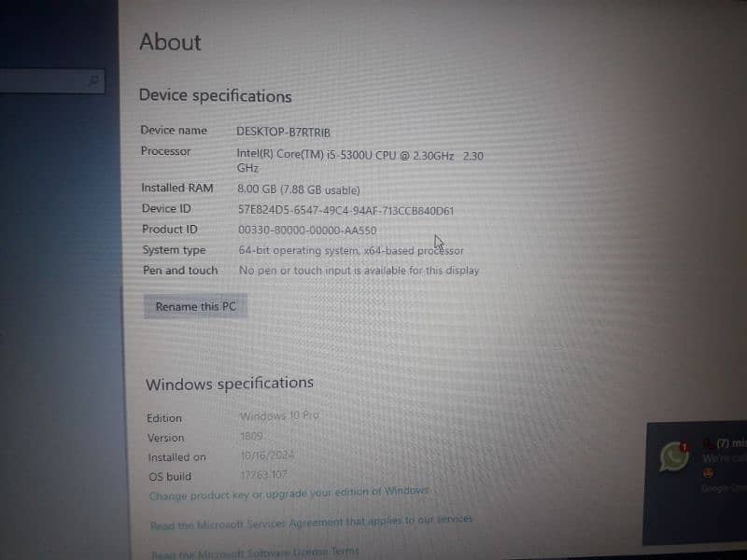Click the OS build value 17763.107

[x=264, y=475]
